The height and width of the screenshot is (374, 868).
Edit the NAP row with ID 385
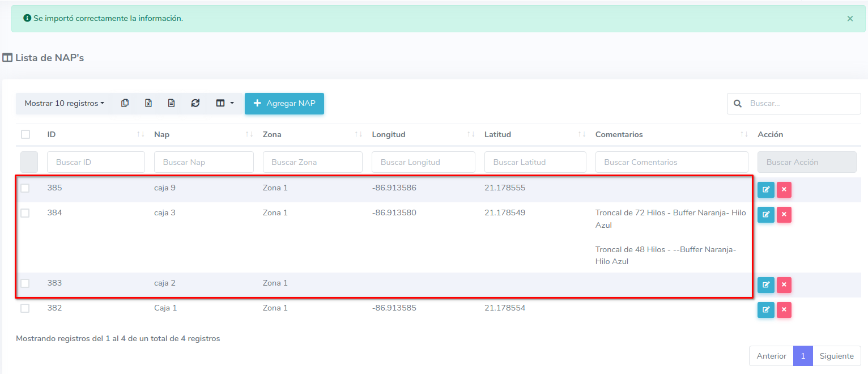[765, 190]
